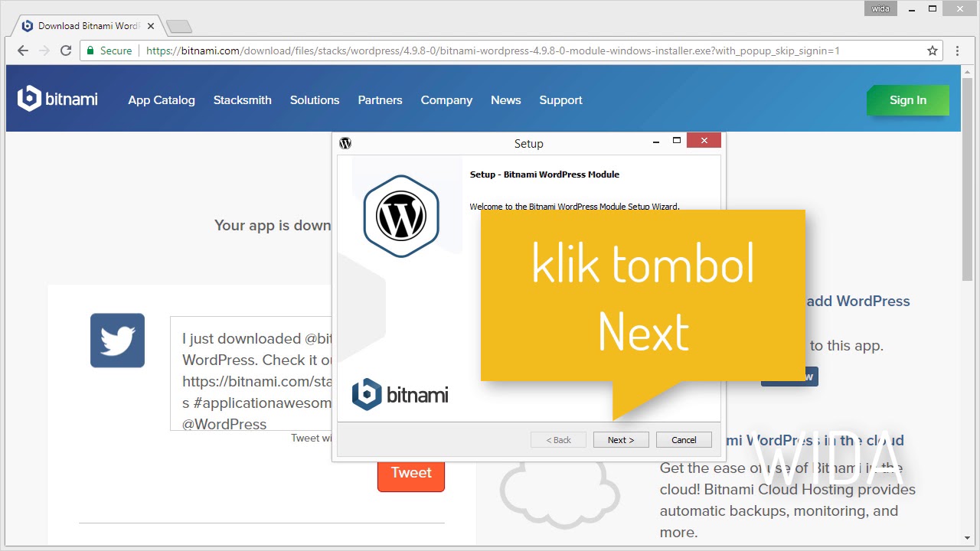The height and width of the screenshot is (551, 980).
Task: Click the disabled Back button in Setup
Action: tap(558, 440)
